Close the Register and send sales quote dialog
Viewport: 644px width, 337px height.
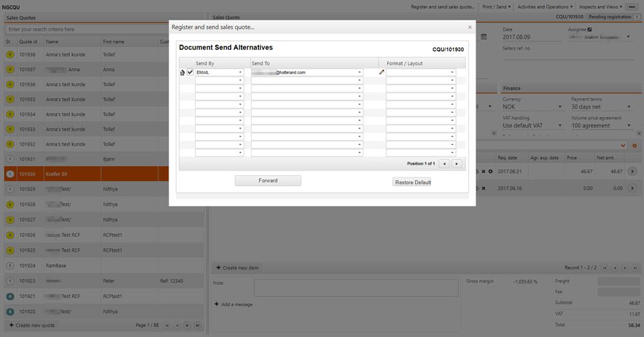point(469,28)
